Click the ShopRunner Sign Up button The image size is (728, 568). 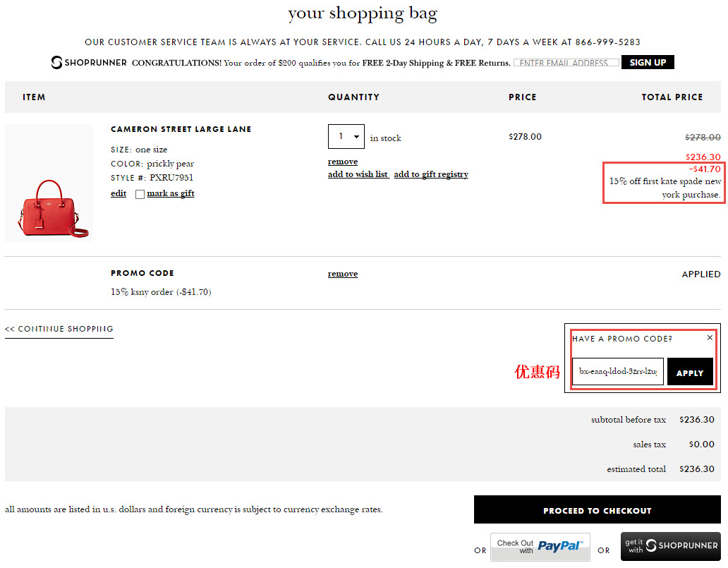(x=648, y=62)
